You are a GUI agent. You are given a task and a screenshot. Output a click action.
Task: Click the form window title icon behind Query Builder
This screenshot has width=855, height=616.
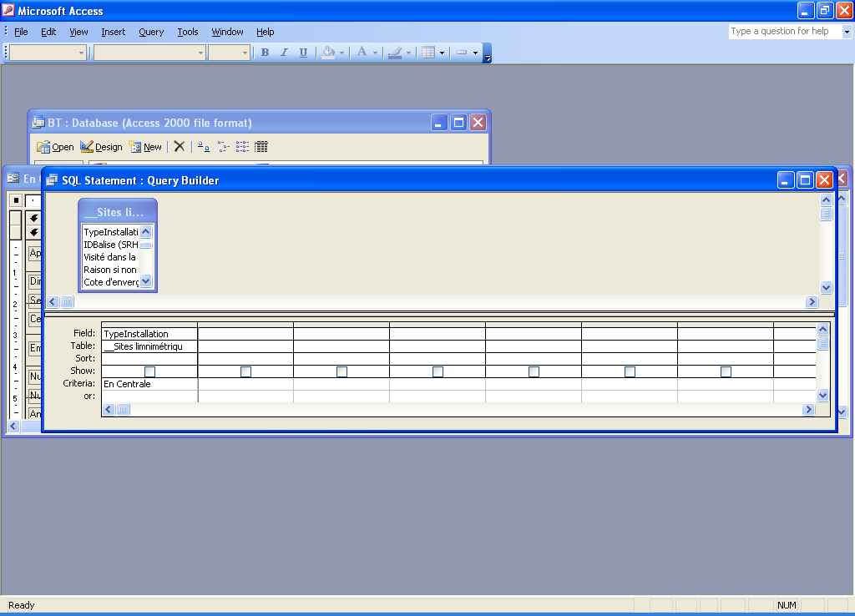13,179
